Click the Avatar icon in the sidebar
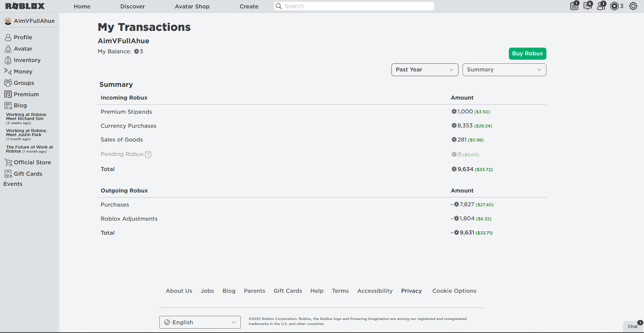This screenshot has width=644, height=333. (x=8, y=49)
